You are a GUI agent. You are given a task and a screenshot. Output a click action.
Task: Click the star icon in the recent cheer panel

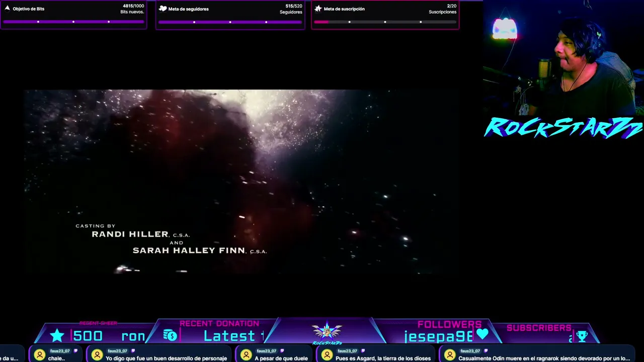pyautogui.click(x=57, y=335)
